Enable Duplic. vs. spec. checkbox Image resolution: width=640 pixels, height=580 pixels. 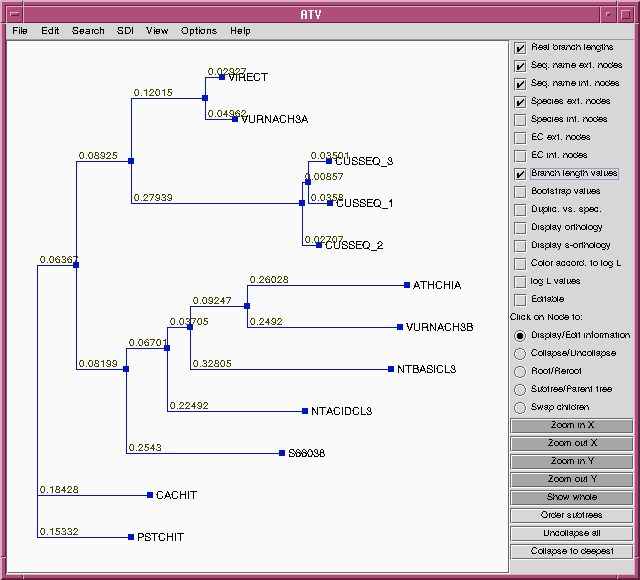(x=520, y=210)
